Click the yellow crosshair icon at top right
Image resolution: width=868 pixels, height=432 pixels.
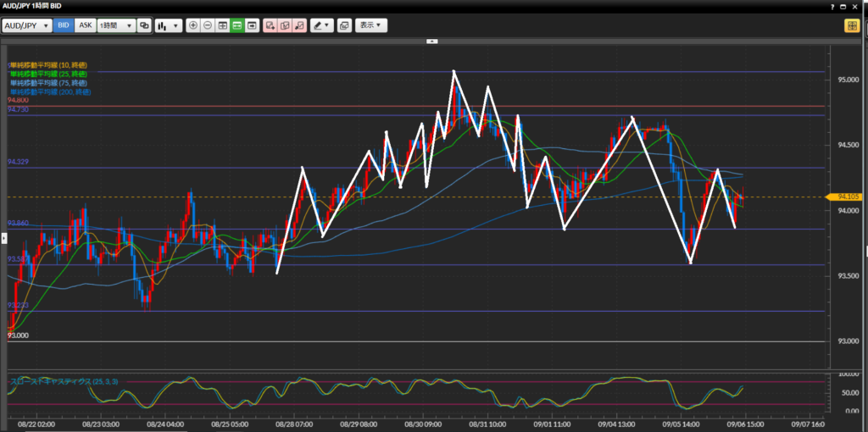click(x=851, y=25)
